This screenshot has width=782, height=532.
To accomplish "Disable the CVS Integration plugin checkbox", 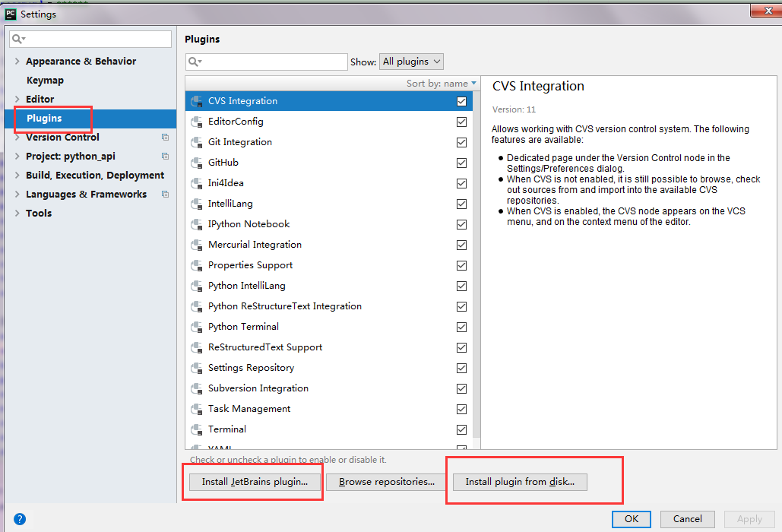I will pos(461,101).
